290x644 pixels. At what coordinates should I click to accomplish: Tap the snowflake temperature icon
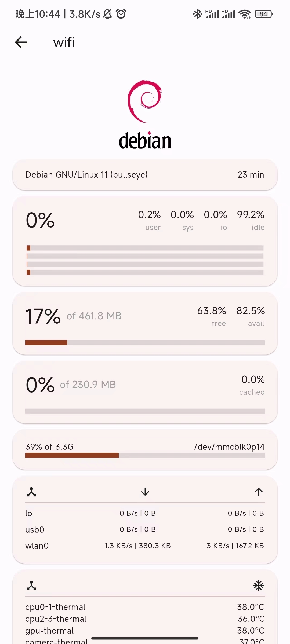point(259,586)
